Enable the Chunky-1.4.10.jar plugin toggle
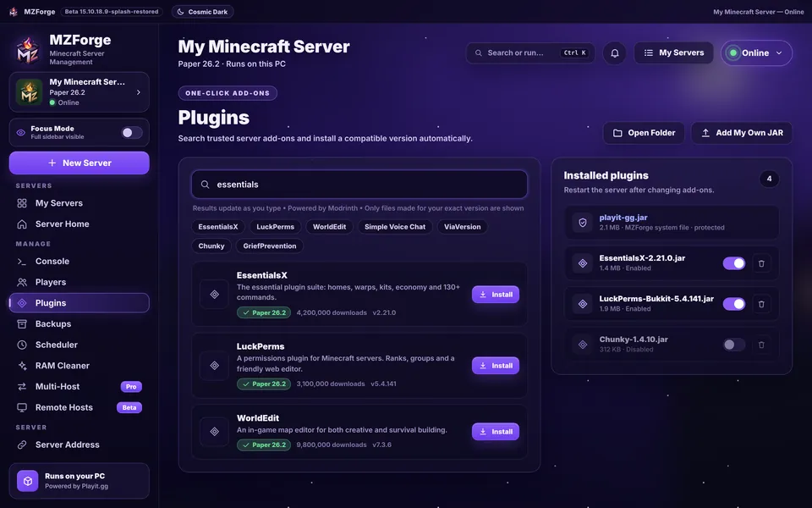Viewport: 812px width, 508px height. pos(734,345)
